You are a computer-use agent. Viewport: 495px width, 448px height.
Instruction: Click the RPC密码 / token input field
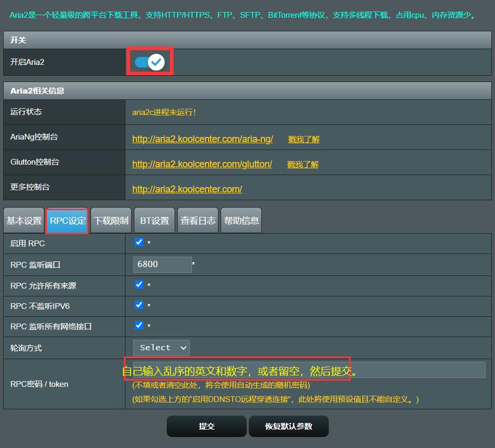309,370
